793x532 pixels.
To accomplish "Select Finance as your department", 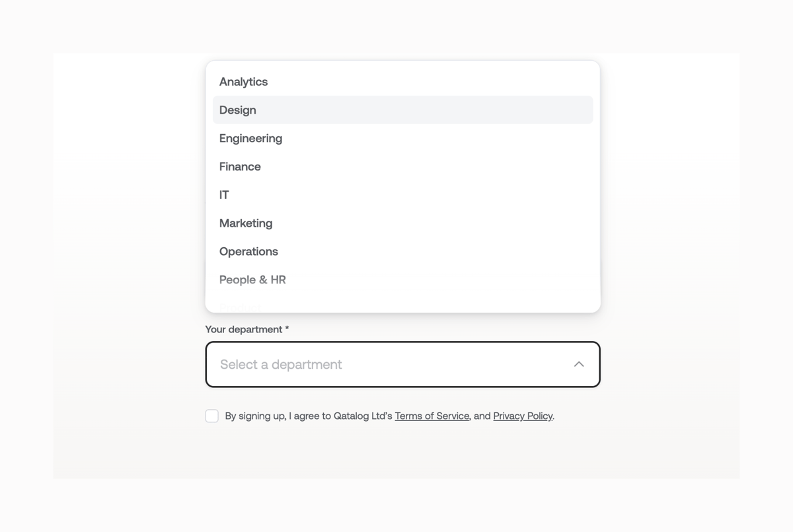I will [240, 166].
